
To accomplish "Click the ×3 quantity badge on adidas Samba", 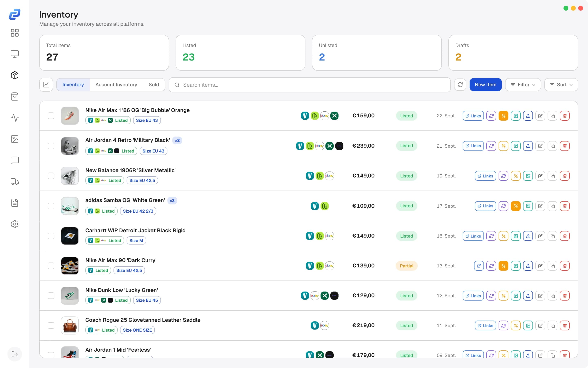I will tap(172, 201).
